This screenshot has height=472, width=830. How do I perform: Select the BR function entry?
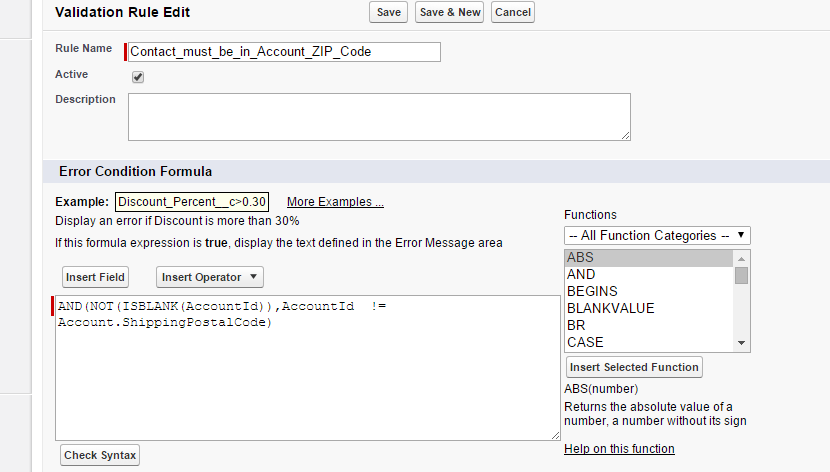coord(650,326)
